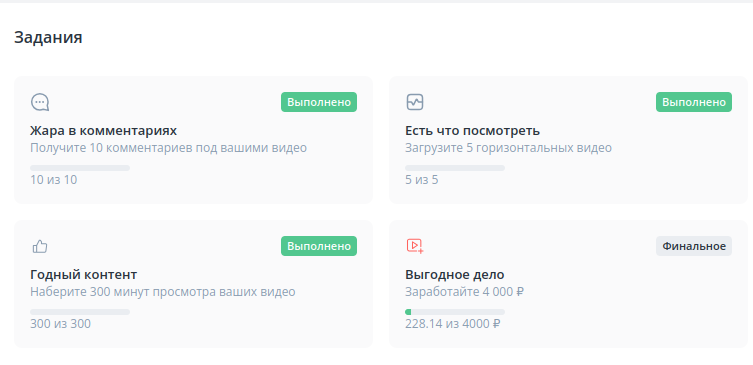Open the Жара в комментариях task title

104,131
